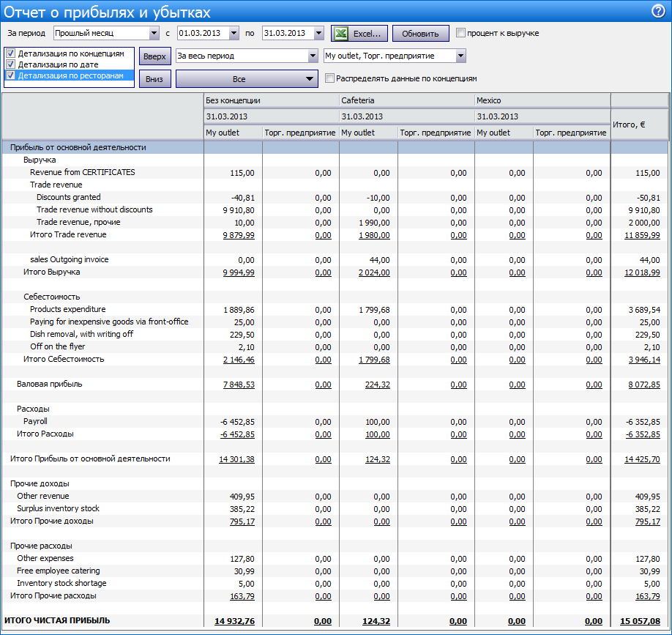Uncheck Детализация по ресторанам option
The image size is (672, 635).
point(10,75)
